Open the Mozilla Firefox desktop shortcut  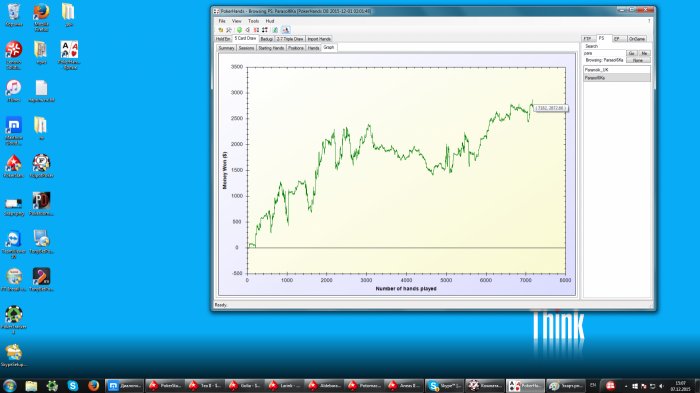click(41, 18)
